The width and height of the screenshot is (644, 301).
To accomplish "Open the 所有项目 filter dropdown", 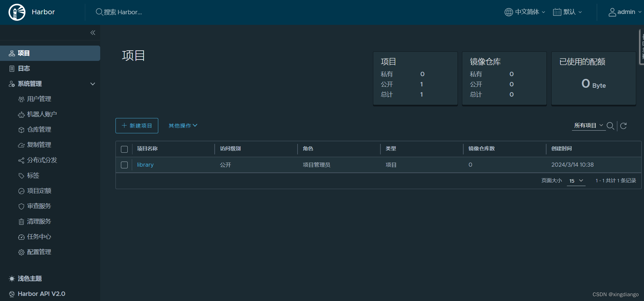I will (589, 126).
